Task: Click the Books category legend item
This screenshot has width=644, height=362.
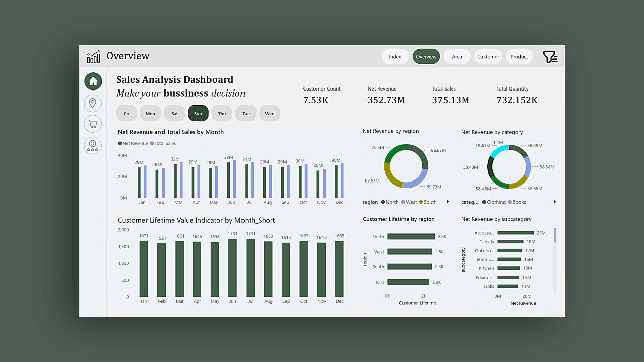Action: click(x=517, y=202)
